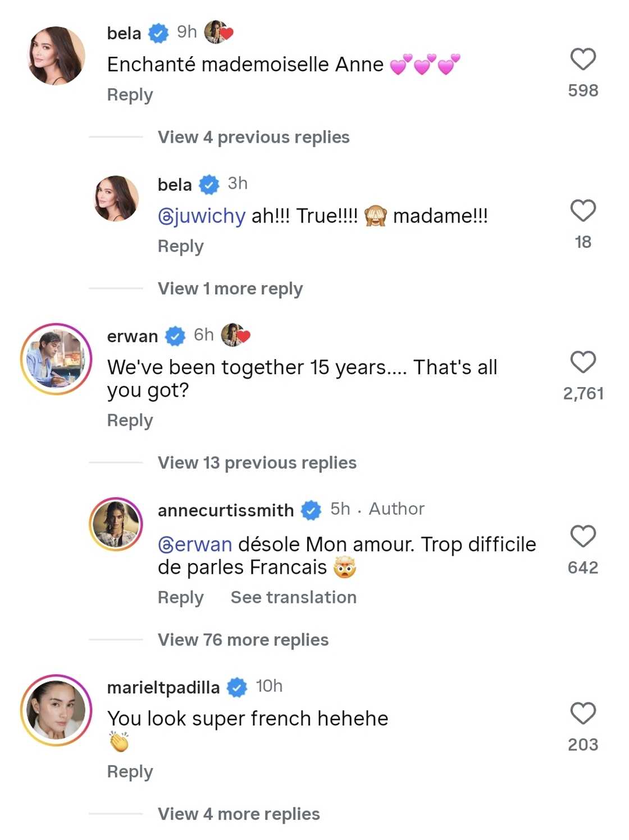The height and width of the screenshot is (840, 629).
Task: View annecurtissmith's profile avatar
Action: [x=116, y=524]
